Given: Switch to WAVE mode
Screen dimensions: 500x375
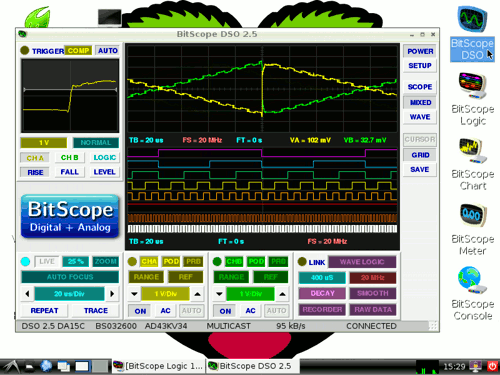Looking at the screenshot, I should point(420,117).
